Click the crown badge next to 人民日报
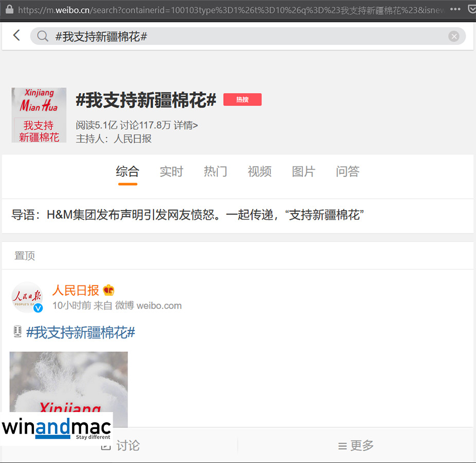Image resolution: width=476 pixels, height=463 pixels. [108, 290]
